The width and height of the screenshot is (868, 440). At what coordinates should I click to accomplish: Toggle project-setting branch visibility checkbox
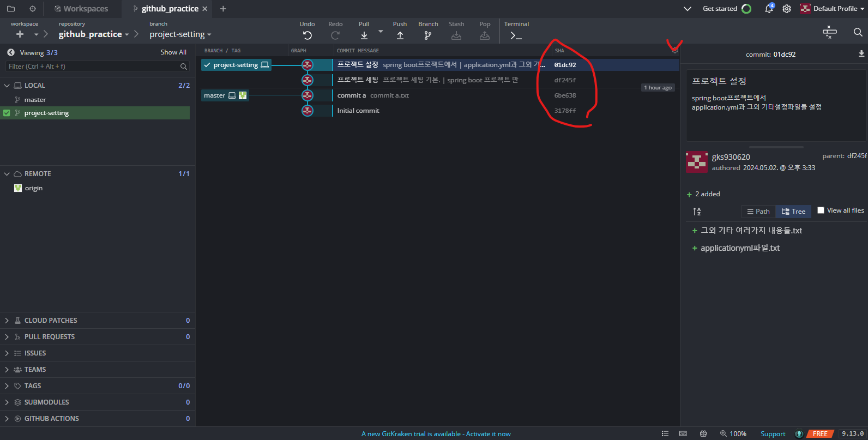7,113
